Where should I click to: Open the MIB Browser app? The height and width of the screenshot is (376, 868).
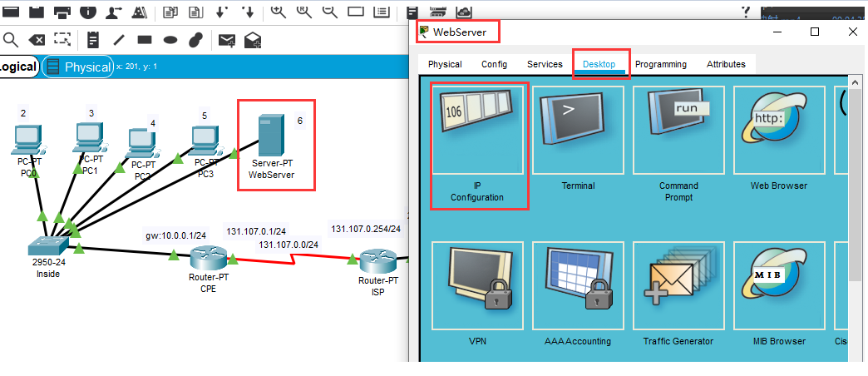(778, 287)
